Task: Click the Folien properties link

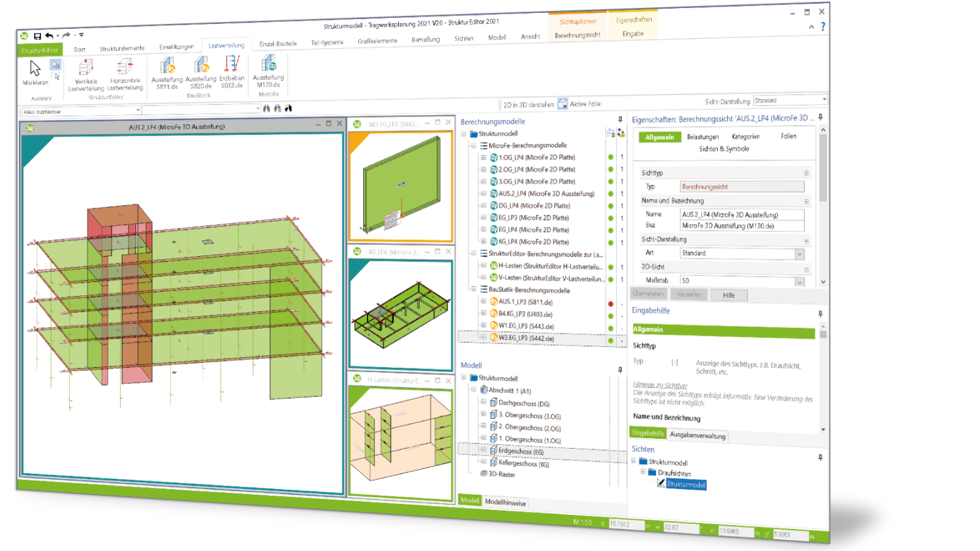Action: click(789, 136)
